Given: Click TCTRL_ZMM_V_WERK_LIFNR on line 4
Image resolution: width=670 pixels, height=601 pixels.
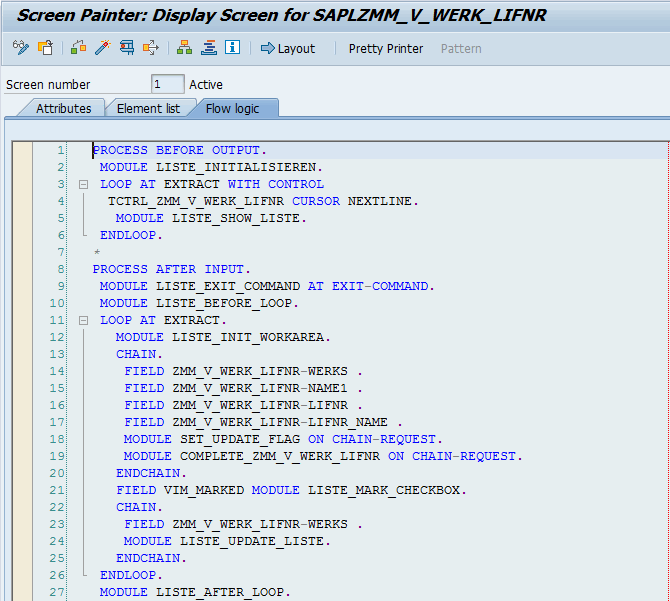Looking at the screenshot, I should 196,201.
